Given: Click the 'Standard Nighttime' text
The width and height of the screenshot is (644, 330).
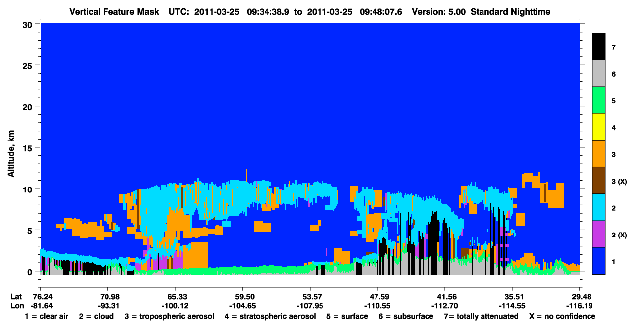Looking at the screenshot, I should (x=512, y=11).
